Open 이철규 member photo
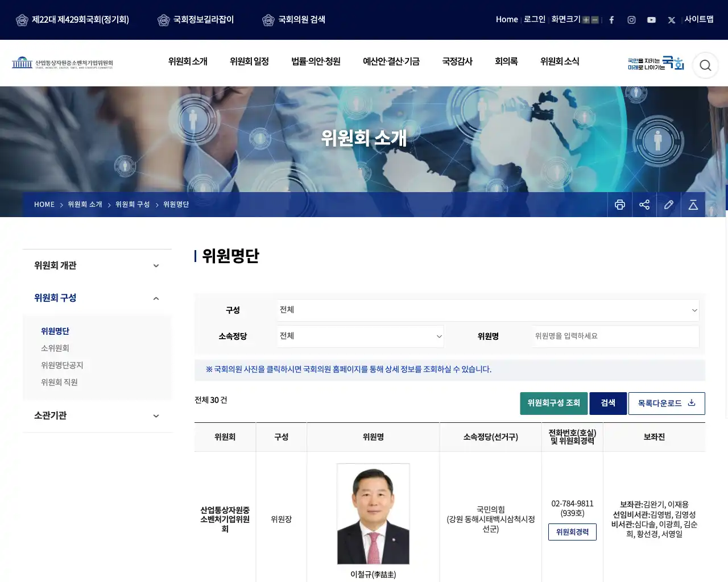This screenshot has height=582, width=728. [373, 514]
